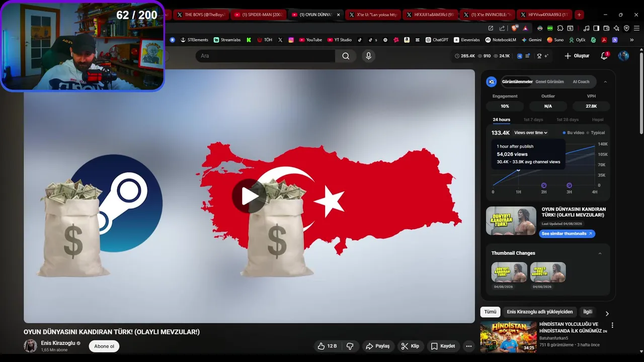Click the 3H thumbnail change marker on chart
This screenshot has height=362, width=644.
(x=569, y=185)
